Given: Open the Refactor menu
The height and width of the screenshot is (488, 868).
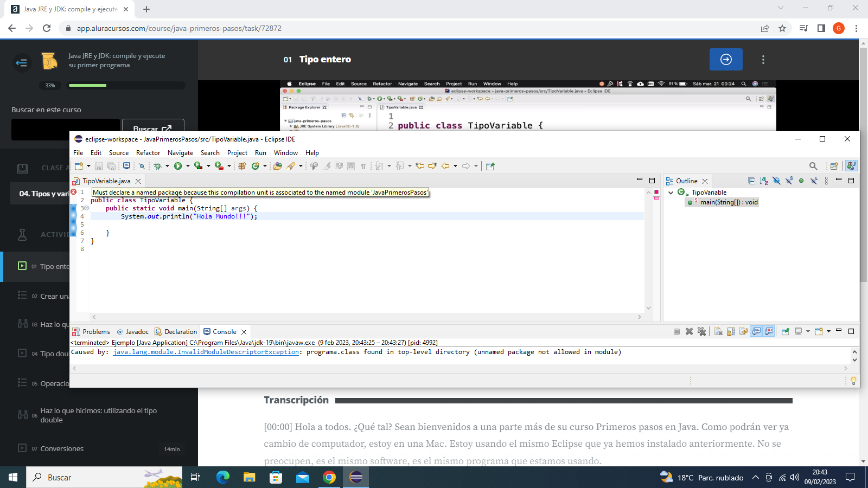Looking at the screenshot, I should click(148, 153).
